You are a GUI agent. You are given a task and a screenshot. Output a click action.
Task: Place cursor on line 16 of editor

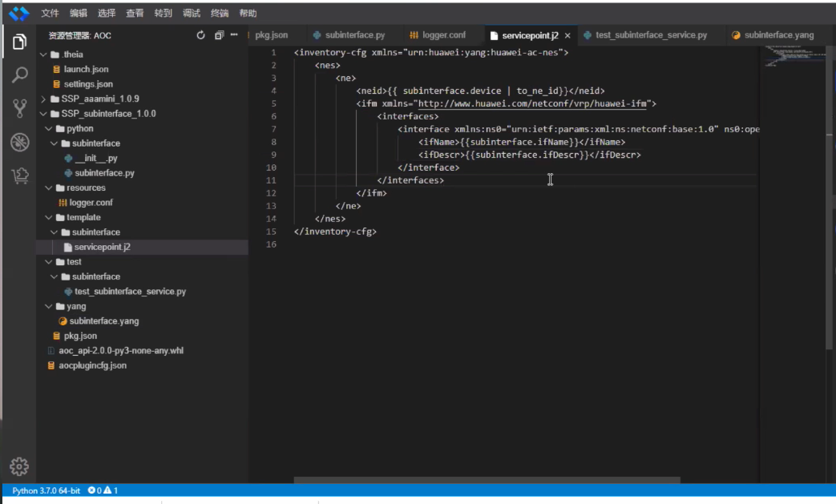point(525,244)
